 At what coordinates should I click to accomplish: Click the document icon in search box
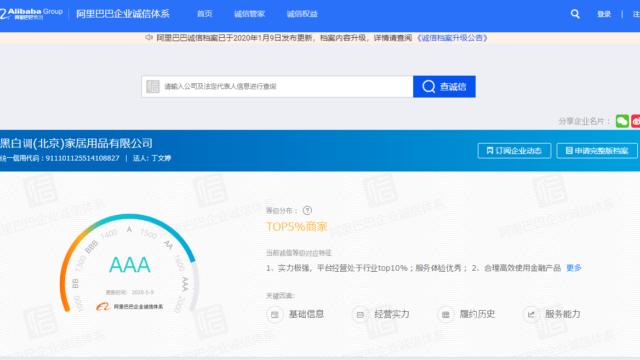coord(153,87)
